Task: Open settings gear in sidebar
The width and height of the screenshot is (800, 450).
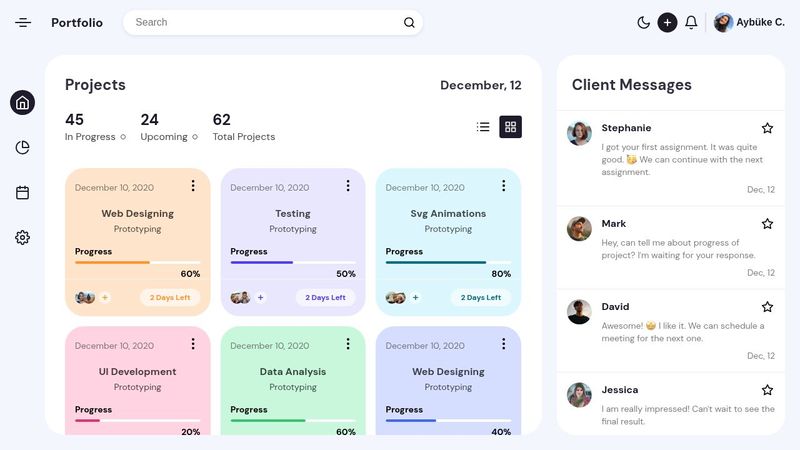Action: coord(22,237)
